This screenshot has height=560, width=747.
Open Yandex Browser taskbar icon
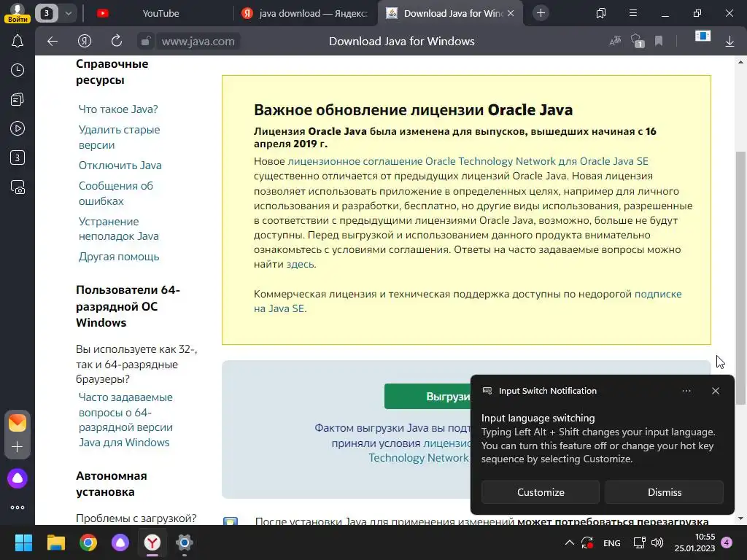click(152, 542)
